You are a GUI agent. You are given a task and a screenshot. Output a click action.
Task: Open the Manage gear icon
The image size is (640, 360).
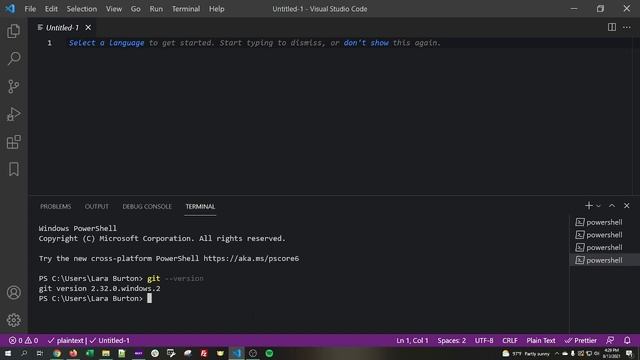click(13, 320)
